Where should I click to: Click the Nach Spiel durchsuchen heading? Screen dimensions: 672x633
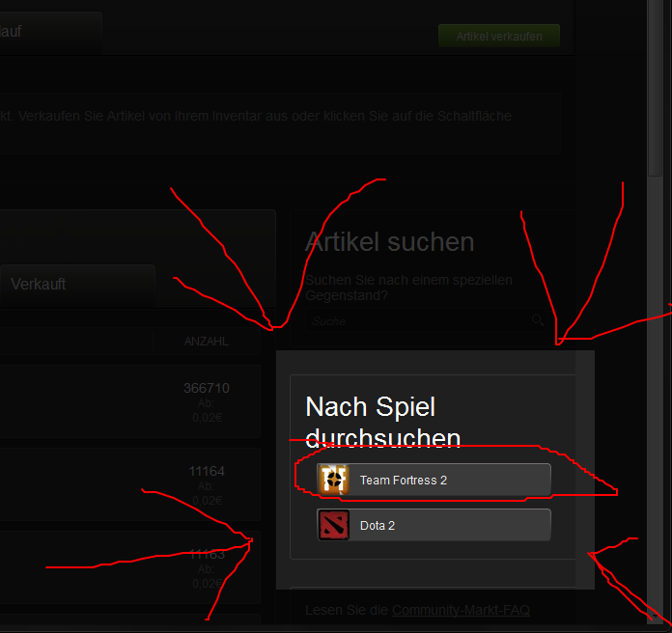point(383,423)
